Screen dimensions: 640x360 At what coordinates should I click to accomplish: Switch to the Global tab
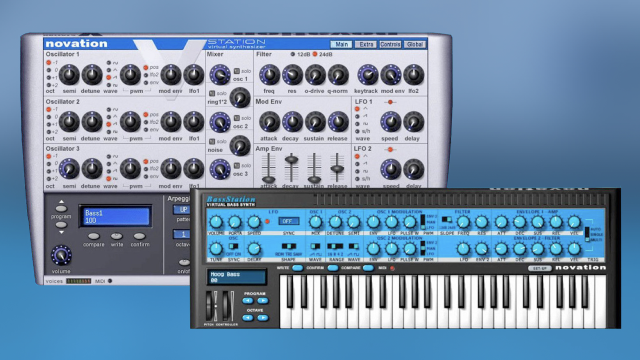pos(414,44)
